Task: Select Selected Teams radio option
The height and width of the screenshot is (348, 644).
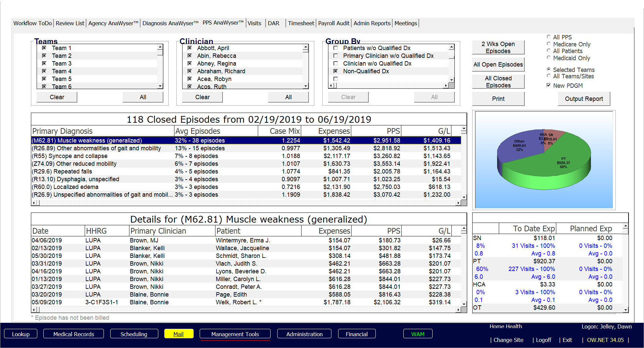Action: pos(549,70)
